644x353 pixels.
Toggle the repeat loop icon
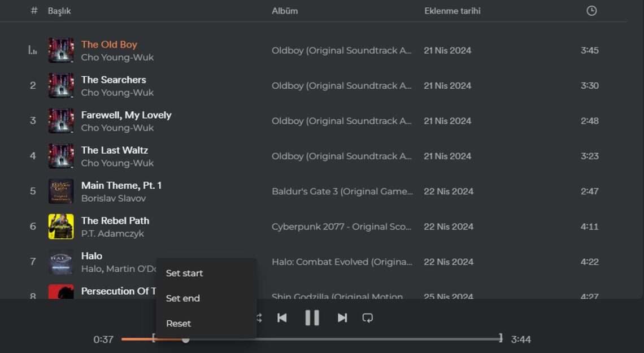[368, 317]
